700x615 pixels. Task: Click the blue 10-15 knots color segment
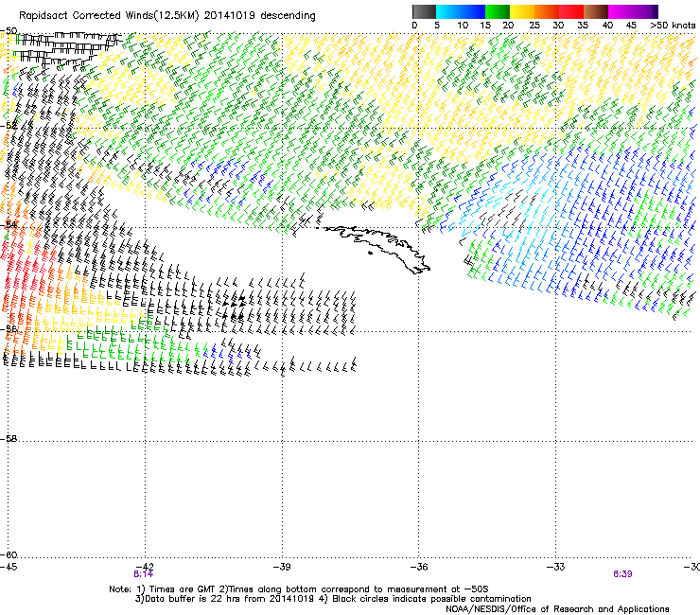pos(473,11)
